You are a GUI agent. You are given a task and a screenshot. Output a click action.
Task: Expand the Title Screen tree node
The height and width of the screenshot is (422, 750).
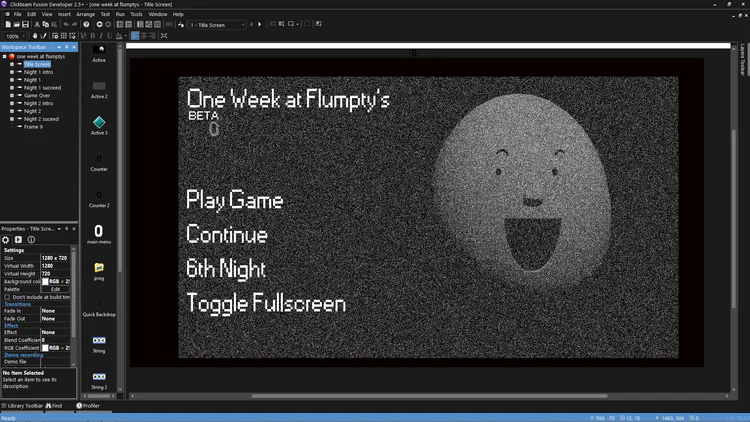[x=12, y=64]
